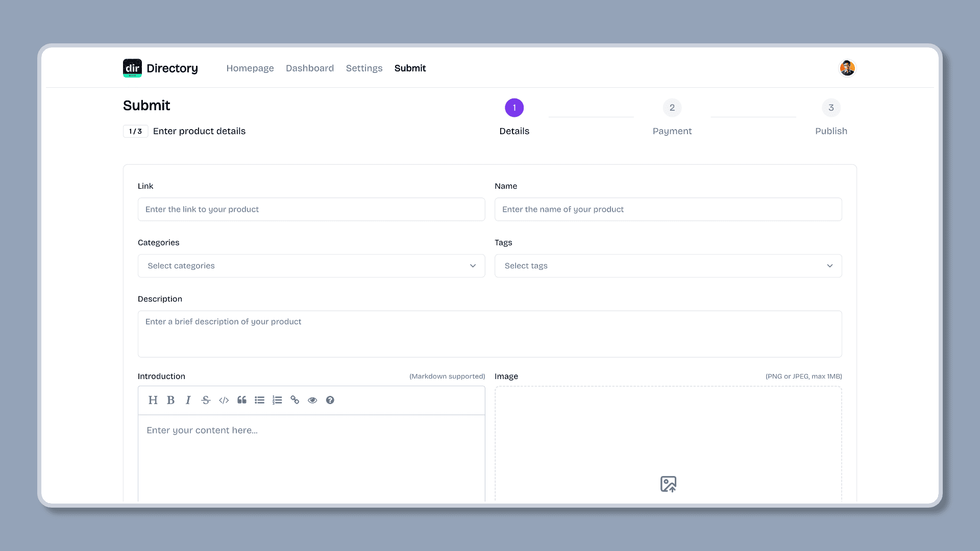
Task: Click the heading H formatting icon
Action: tap(154, 399)
